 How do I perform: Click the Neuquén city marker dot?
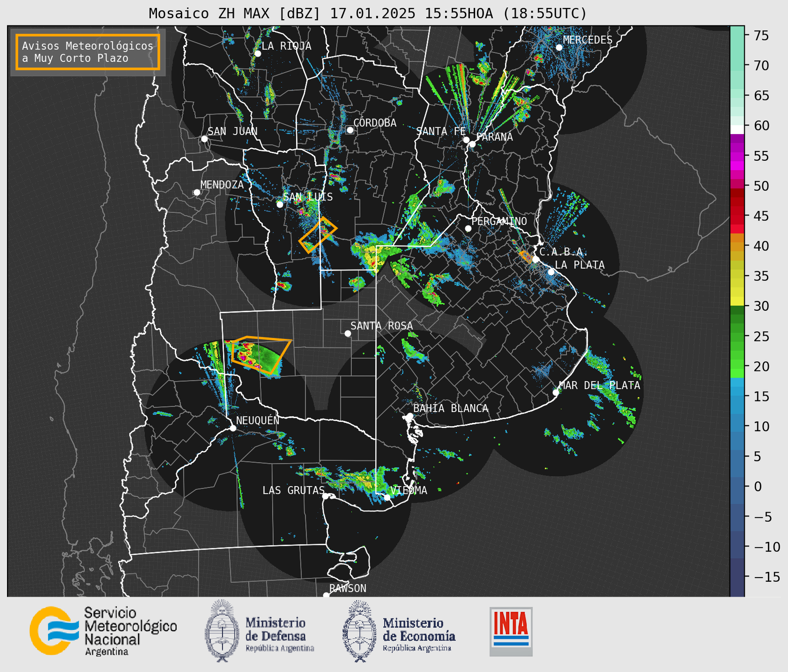[x=233, y=428]
